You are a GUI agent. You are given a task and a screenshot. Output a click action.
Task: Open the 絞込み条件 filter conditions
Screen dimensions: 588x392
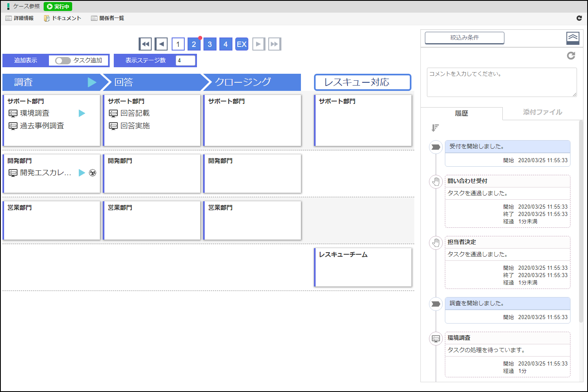pos(464,37)
